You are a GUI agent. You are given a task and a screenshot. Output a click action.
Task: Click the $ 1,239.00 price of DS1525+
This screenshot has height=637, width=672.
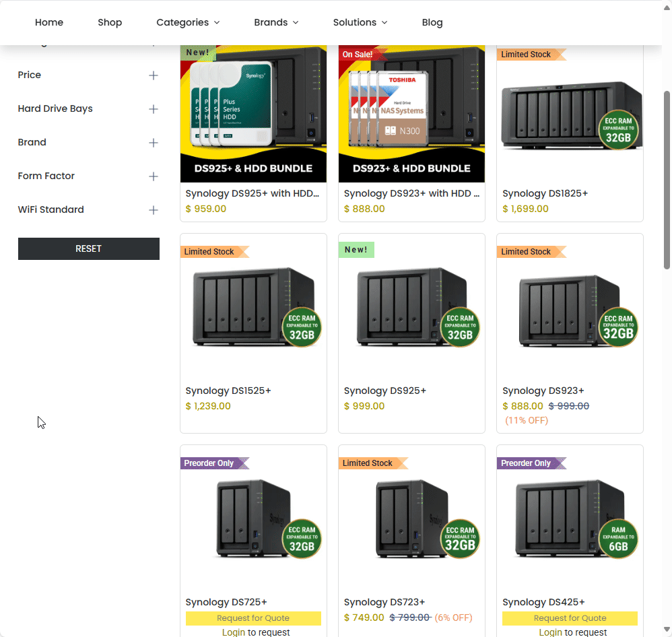208,406
